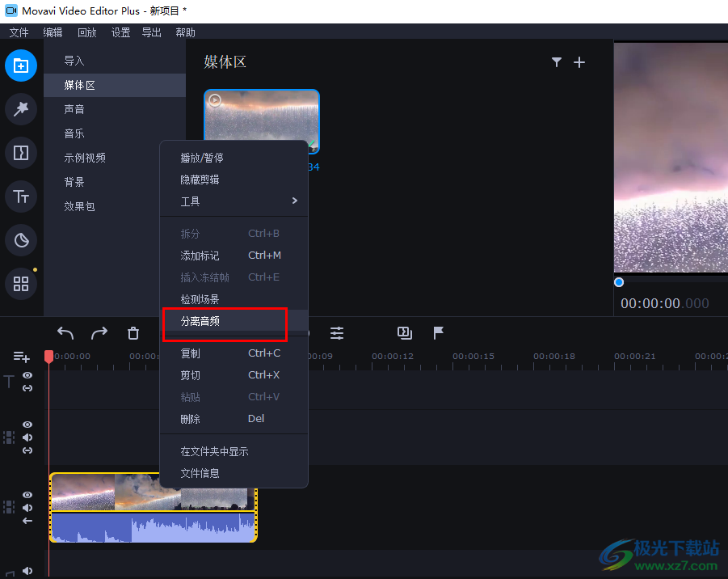The height and width of the screenshot is (579, 728).
Task: Add media with the plus icon
Action: (x=579, y=61)
